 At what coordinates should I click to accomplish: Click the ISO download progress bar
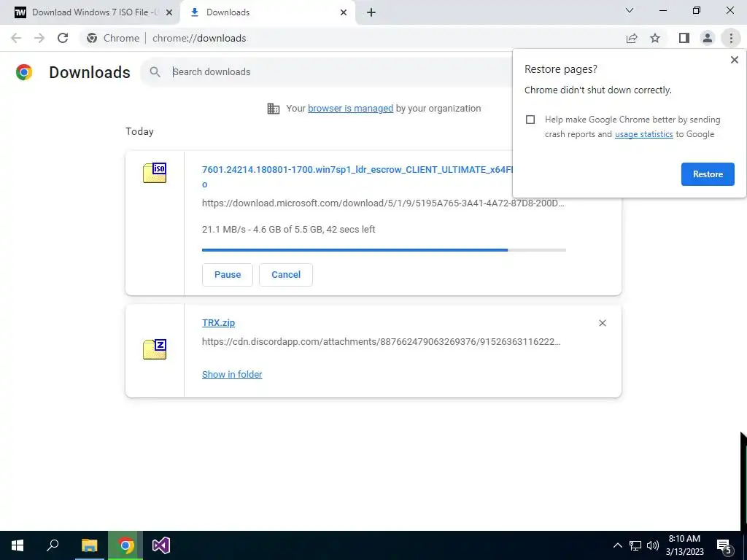click(384, 250)
